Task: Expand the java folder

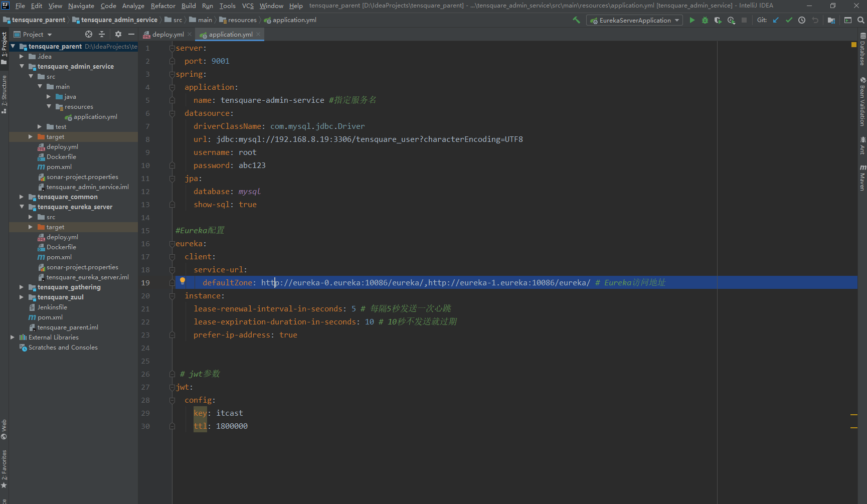Action: 49,96
